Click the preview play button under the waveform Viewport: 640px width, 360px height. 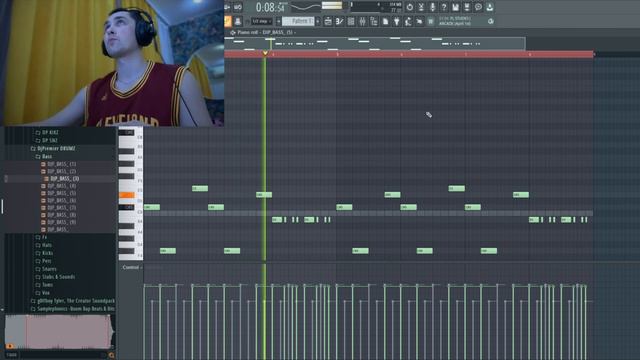[x=9, y=346]
